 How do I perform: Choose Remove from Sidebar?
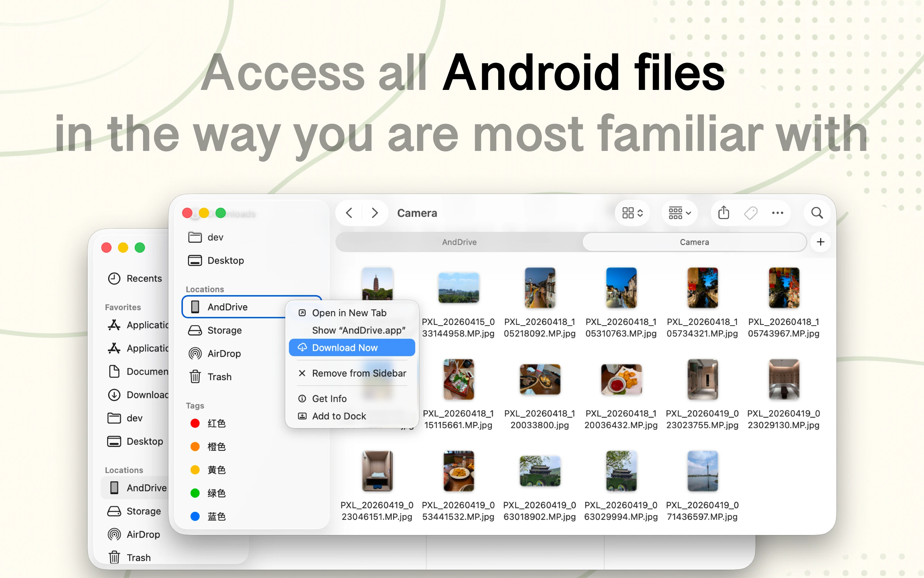click(x=352, y=373)
